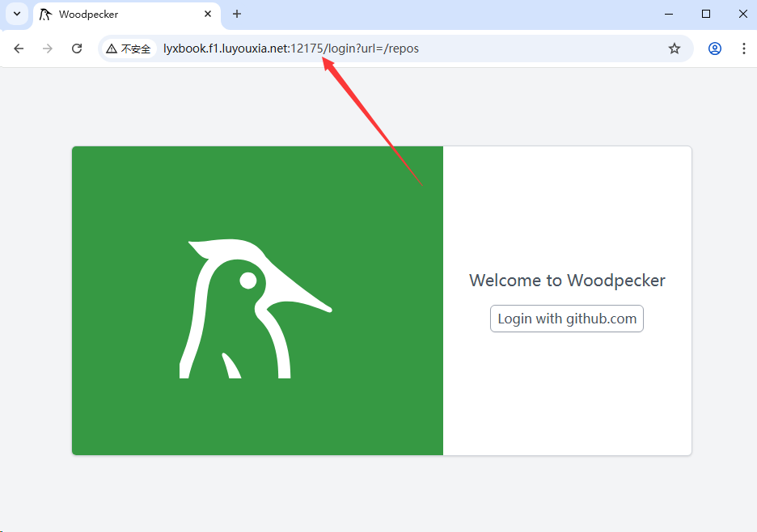Close the Chrome window
The height and width of the screenshot is (532, 757).
[742, 15]
